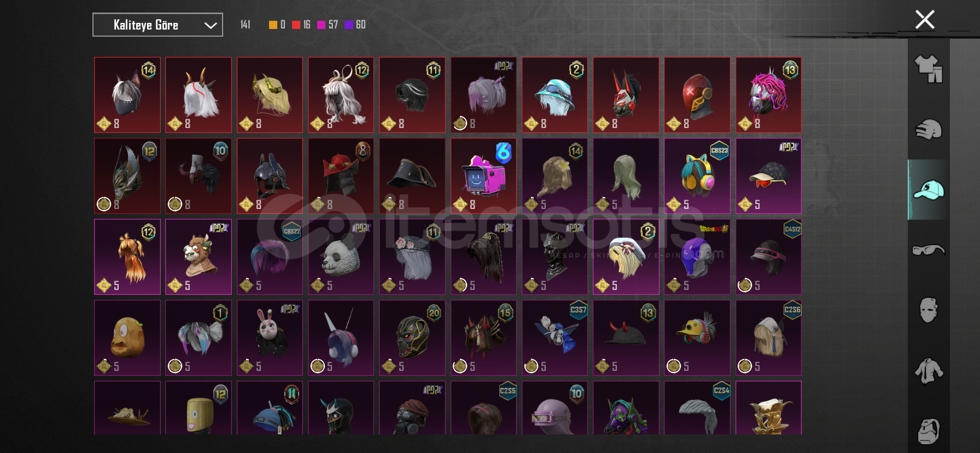Select the wolf mask headgear labeled 14
980x453 pixels.
[x=127, y=95]
